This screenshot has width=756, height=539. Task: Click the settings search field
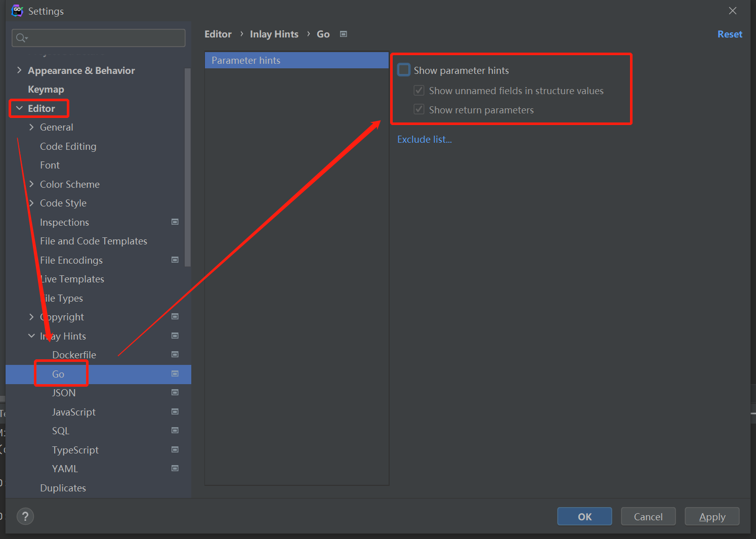[x=99, y=38]
